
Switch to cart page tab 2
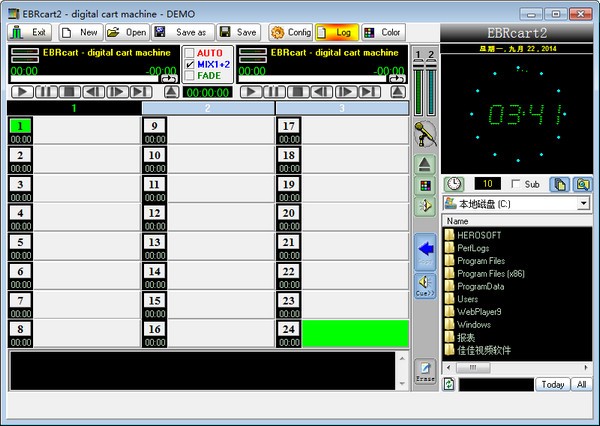(x=208, y=108)
